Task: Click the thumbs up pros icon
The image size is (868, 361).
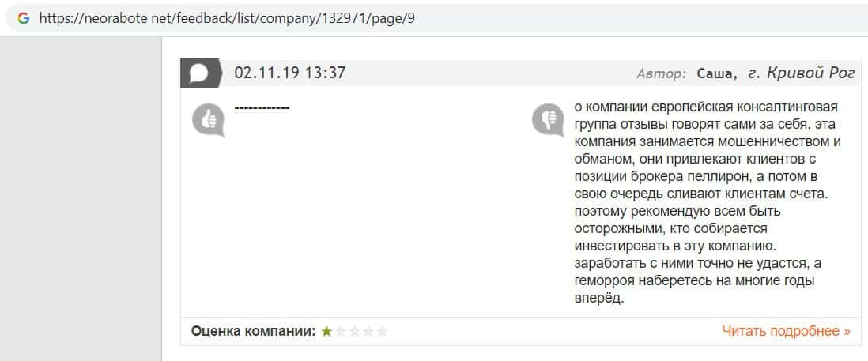Action: 208,119
